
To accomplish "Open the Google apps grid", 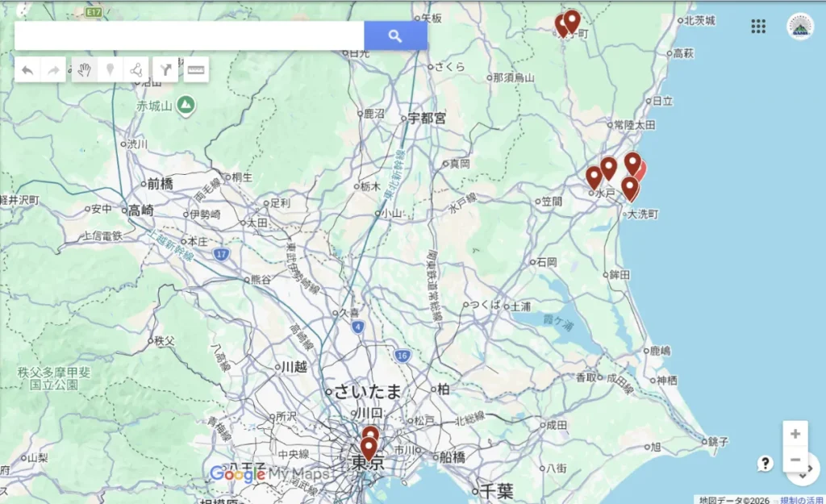I will (758, 27).
